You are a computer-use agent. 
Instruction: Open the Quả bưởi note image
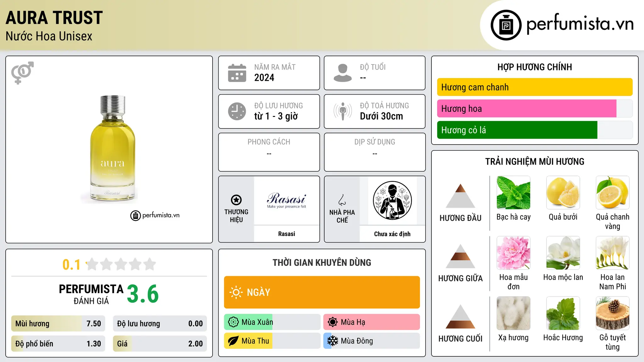pos(563,193)
